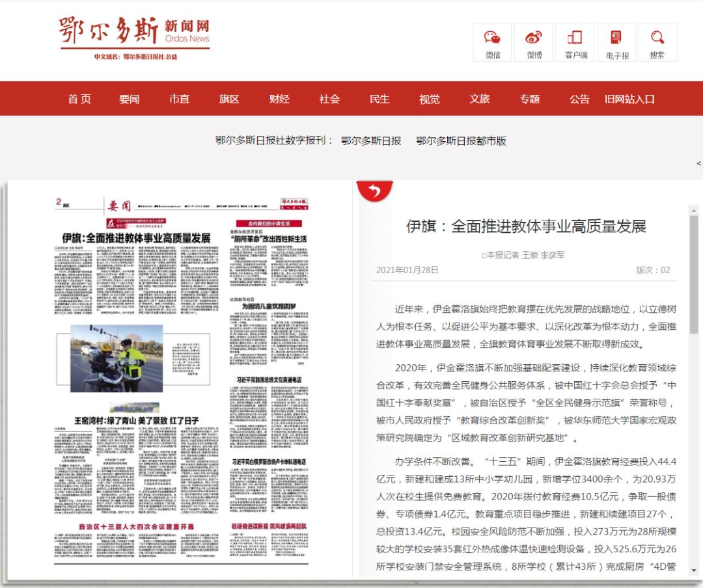This screenshot has width=703, height=588.
Task: Click the article title in the right pane
Action: tap(526, 226)
